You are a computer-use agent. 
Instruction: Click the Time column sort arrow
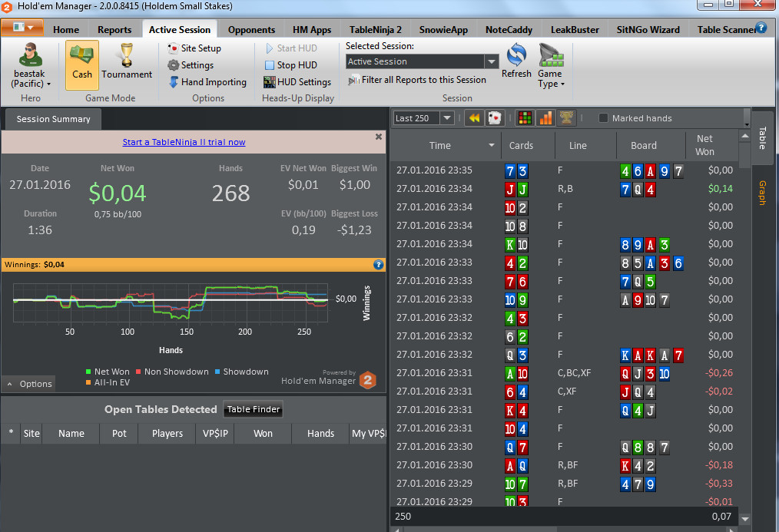(492, 145)
